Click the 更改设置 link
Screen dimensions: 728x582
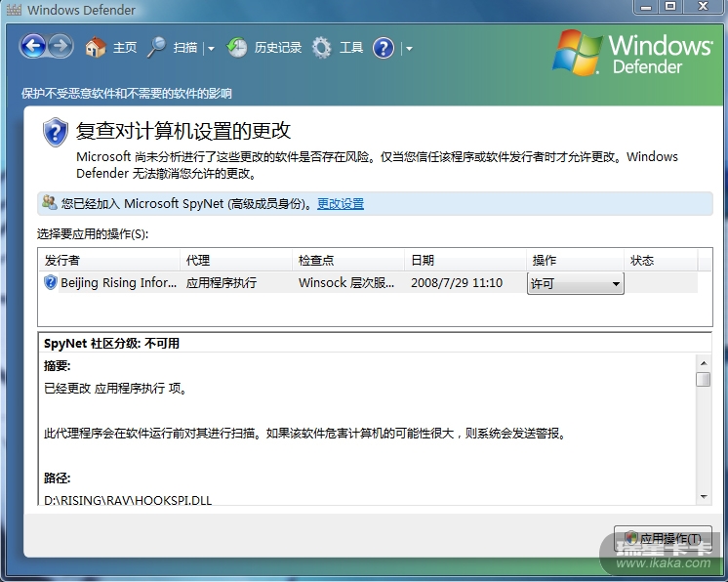341,203
